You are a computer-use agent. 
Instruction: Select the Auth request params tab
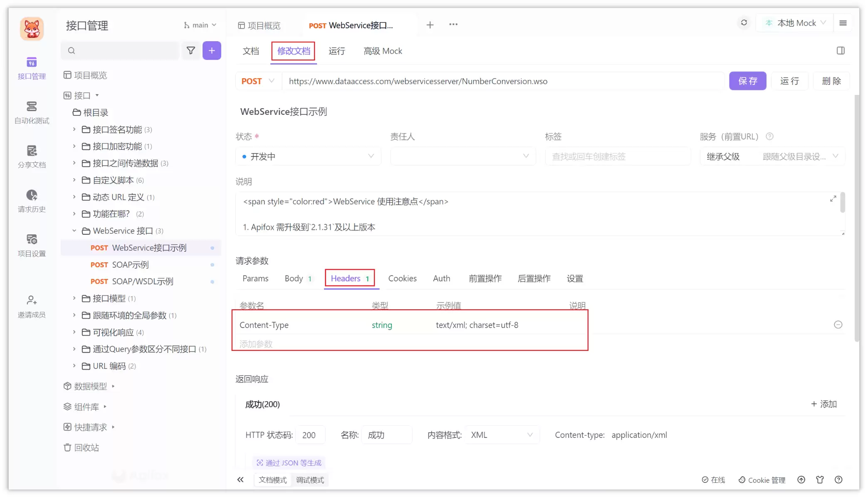[x=441, y=278]
